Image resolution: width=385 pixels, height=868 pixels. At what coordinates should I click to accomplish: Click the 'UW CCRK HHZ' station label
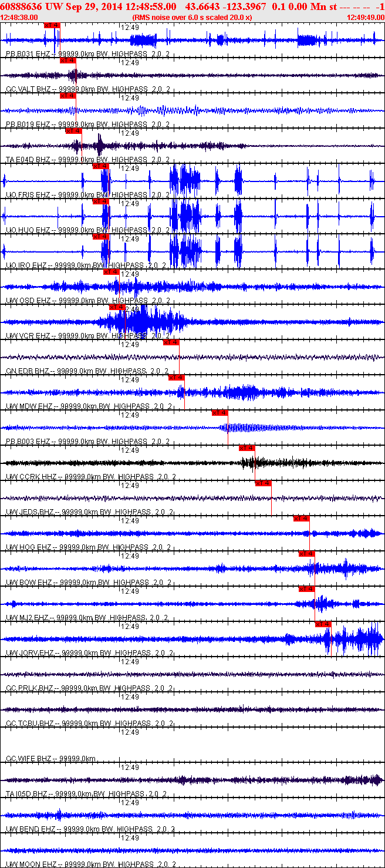(x=32, y=477)
